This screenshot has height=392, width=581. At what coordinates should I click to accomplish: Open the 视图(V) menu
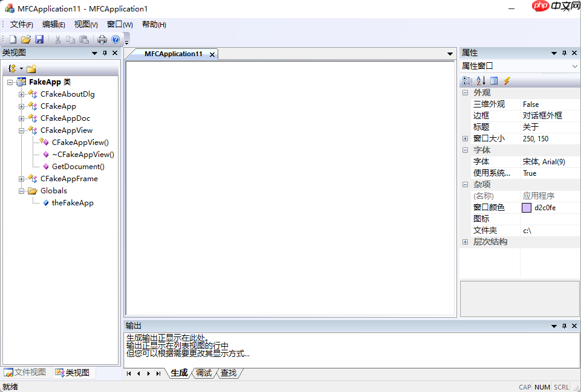pyautogui.click(x=85, y=24)
